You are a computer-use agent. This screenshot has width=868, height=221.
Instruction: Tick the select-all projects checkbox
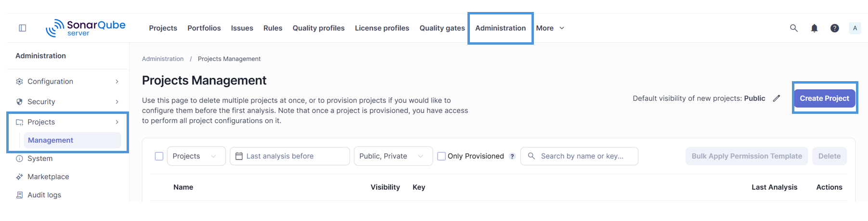[159, 156]
